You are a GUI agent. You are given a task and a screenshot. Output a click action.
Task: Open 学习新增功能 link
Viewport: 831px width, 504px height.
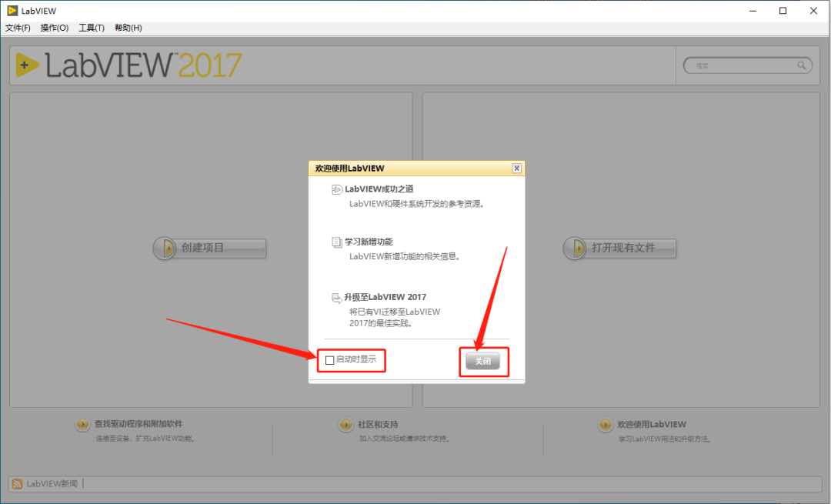[369, 242]
